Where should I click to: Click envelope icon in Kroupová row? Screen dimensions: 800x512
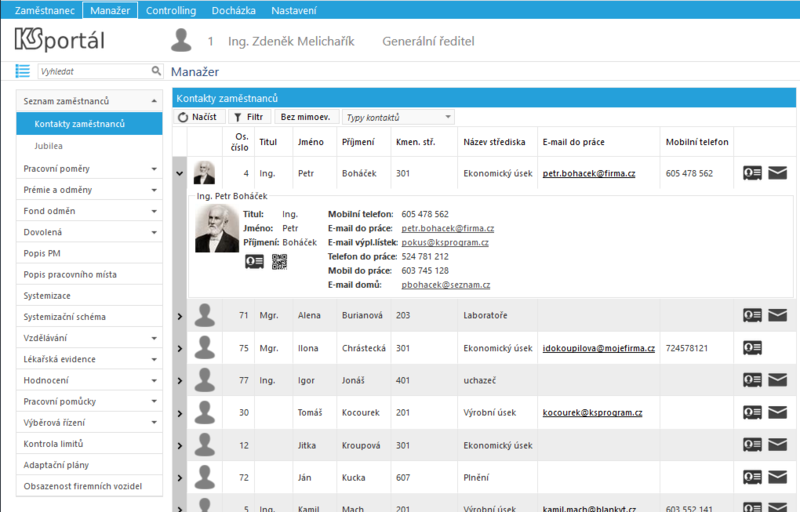[778, 445]
